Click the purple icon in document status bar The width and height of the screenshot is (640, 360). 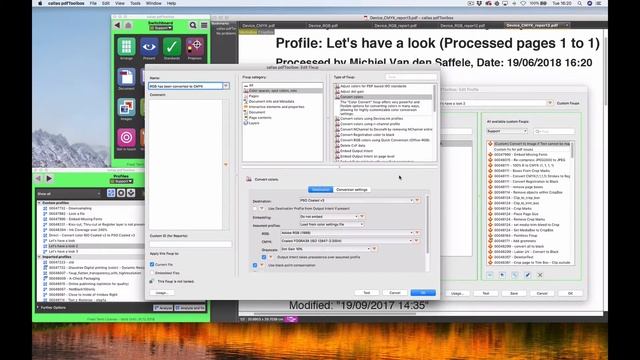(291, 319)
